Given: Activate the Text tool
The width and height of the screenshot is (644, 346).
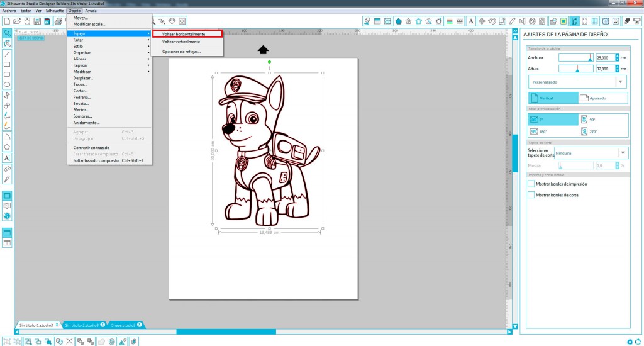Looking at the screenshot, I should (x=7, y=158).
